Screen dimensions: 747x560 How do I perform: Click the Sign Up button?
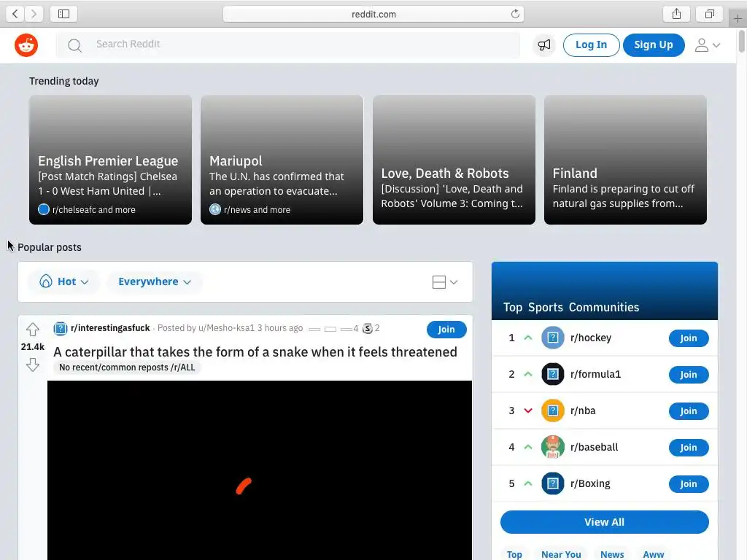tap(654, 44)
